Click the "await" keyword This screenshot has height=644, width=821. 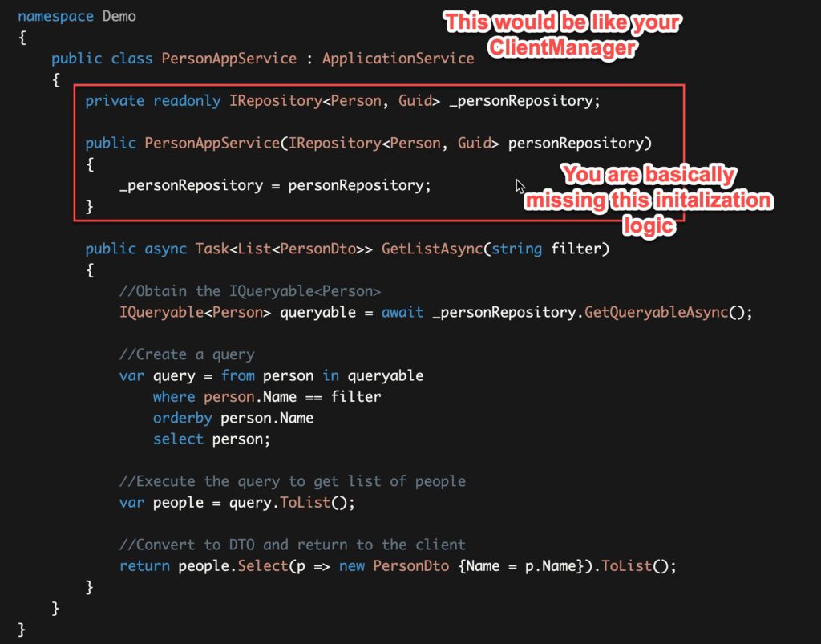click(x=402, y=312)
